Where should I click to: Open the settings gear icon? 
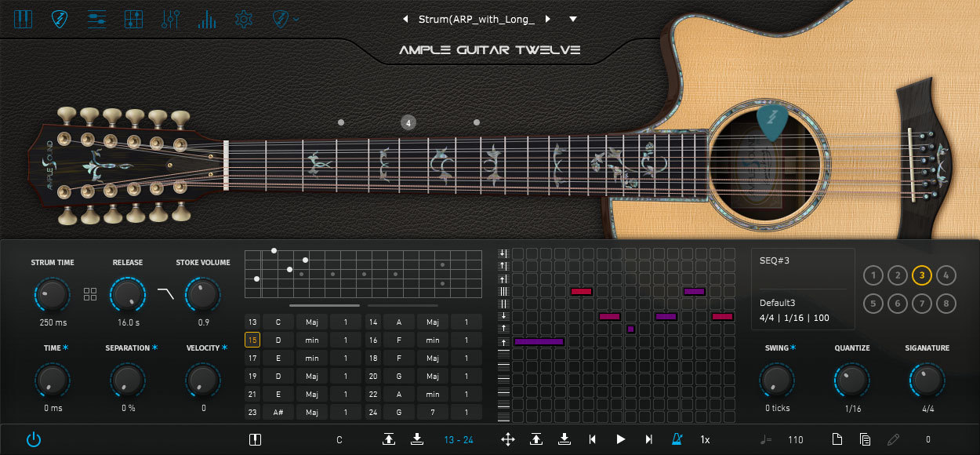(244, 19)
